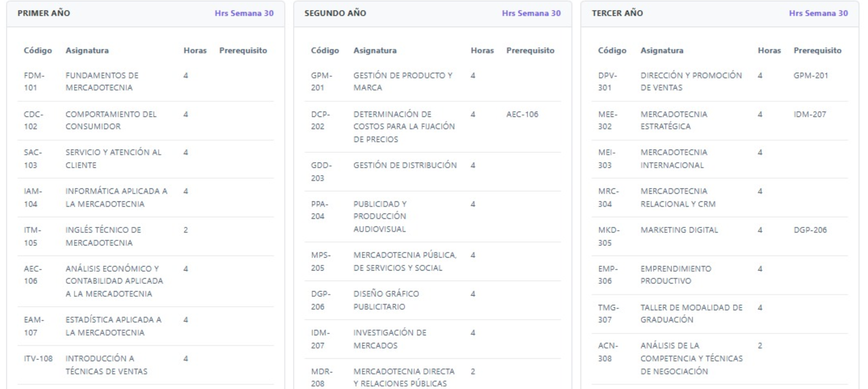The image size is (868, 389).
Task: Select the FUNDAMENTOS DE MERCADOTECNIA row
Action: coord(102,82)
